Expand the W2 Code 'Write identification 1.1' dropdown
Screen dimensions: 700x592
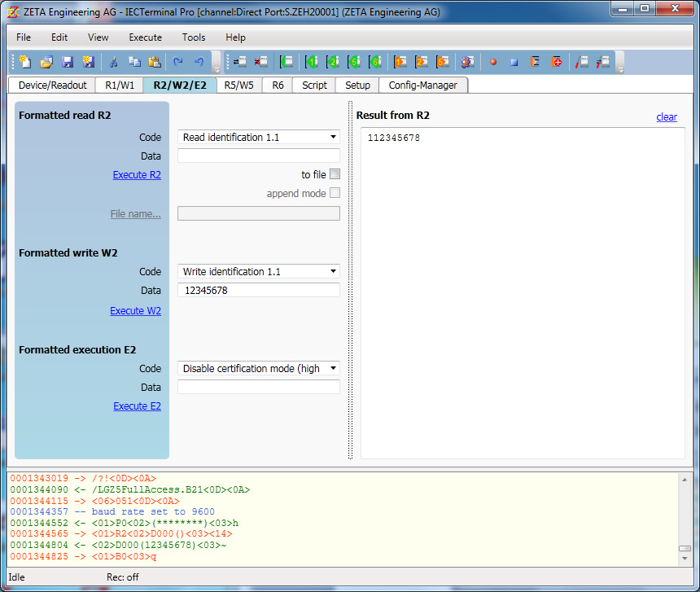[259, 271]
